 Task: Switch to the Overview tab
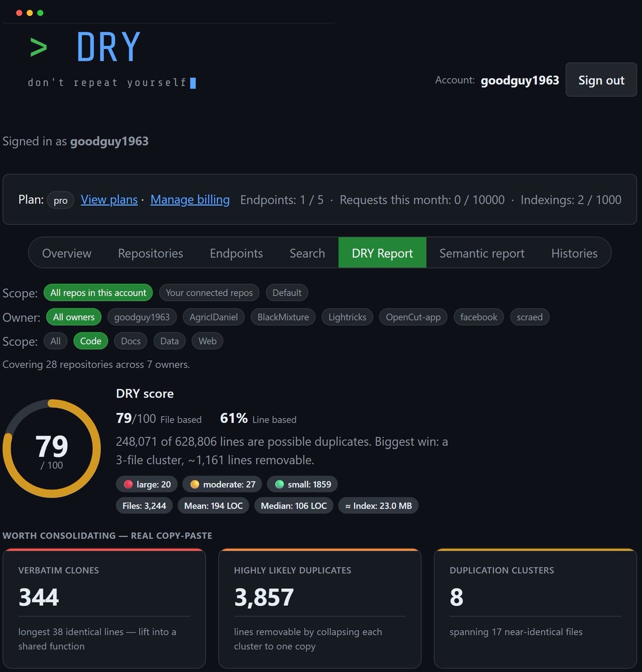67,253
